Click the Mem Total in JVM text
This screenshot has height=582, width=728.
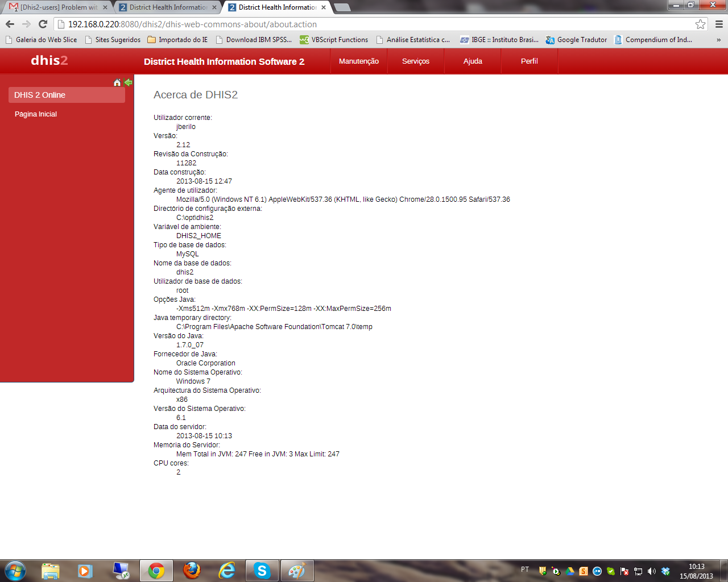coord(258,454)
